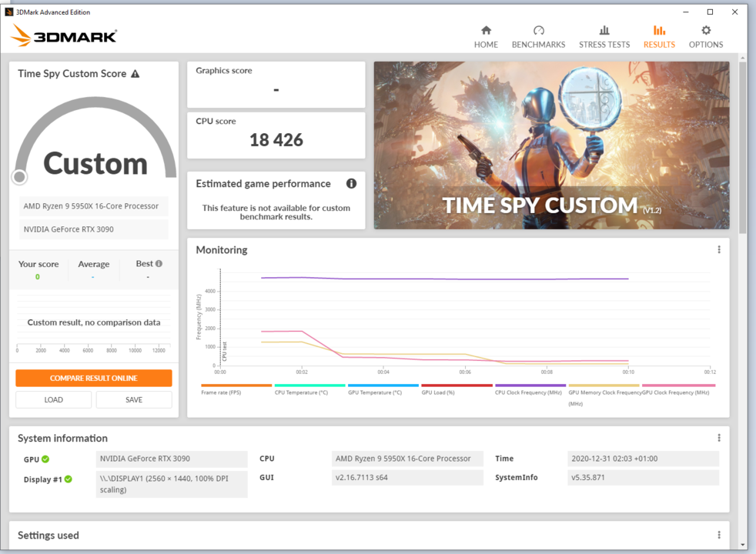Switch to the BENCHMARKS tab
Image resolution: width=756 pixels, height=554 pixels.
[x=538, y=37]
